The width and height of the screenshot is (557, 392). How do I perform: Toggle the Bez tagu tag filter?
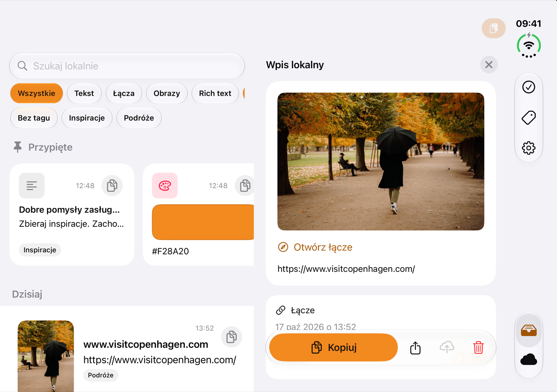34,118
